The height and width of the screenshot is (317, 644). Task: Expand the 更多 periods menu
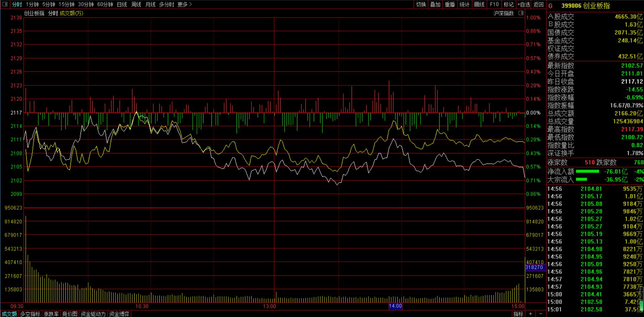coord(184,4)
